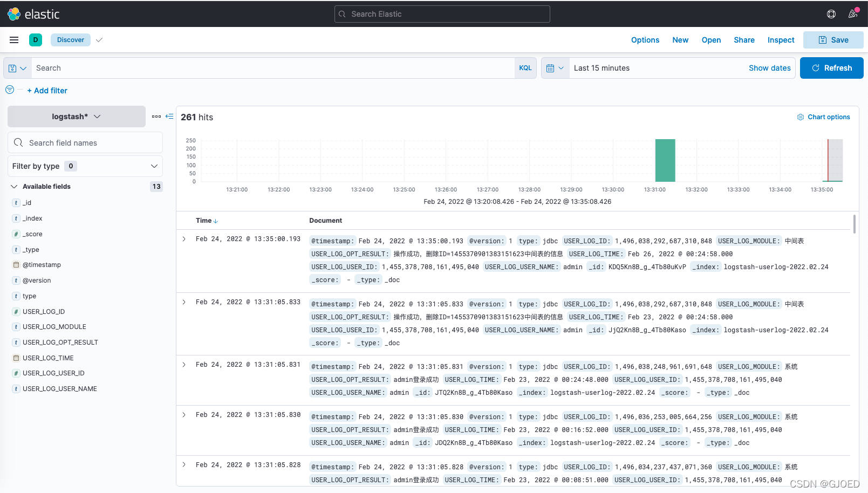Open the main navigation hamburger menu
This screenshot has width=868, height=493.
click(x=14, y=40)
